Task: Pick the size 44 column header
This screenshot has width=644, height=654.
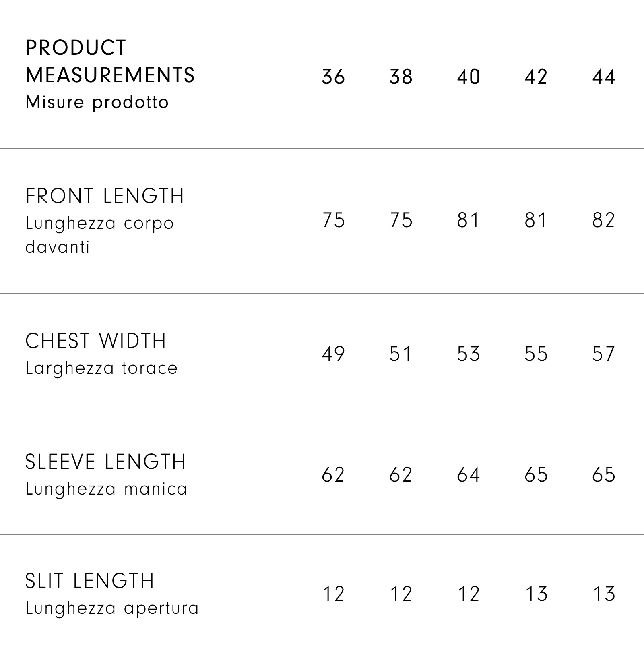Action: coord(604,77)
